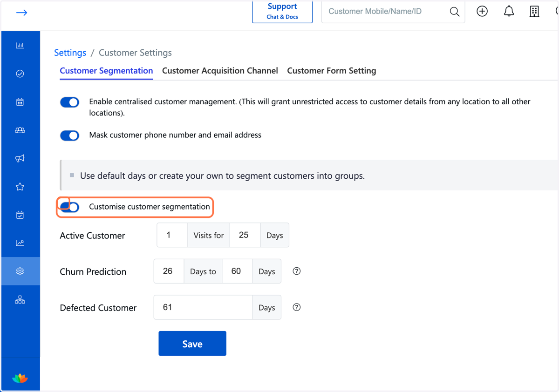Open the calendar-check sidebar icon
Image resolution: width=559 pixels, height=392 pixels.
[x=20, y=215]
